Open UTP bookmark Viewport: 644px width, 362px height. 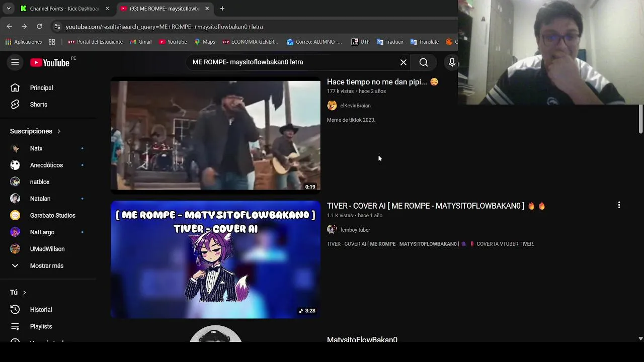tap(360, 42)
